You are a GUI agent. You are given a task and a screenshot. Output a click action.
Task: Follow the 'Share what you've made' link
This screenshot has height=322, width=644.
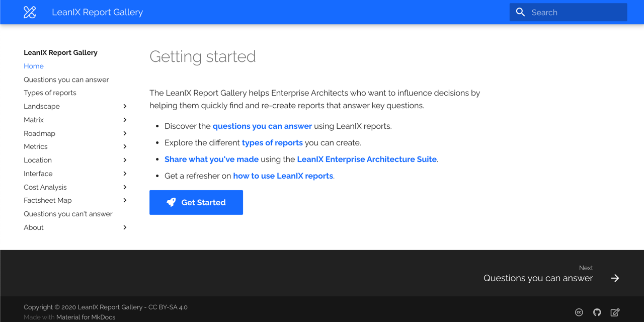coord(211,159)
